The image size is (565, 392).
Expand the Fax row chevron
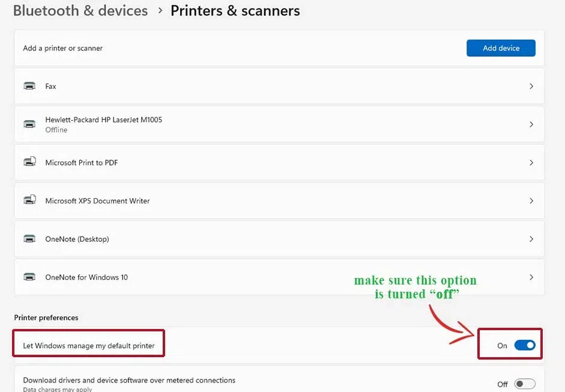click(x=531, y=86)
